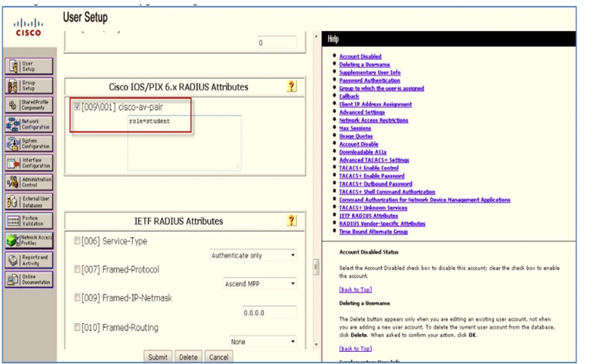Open the Account Disabled help link
Screen dimensions: 611x364
pyautogui.click(x=360, y=57)
